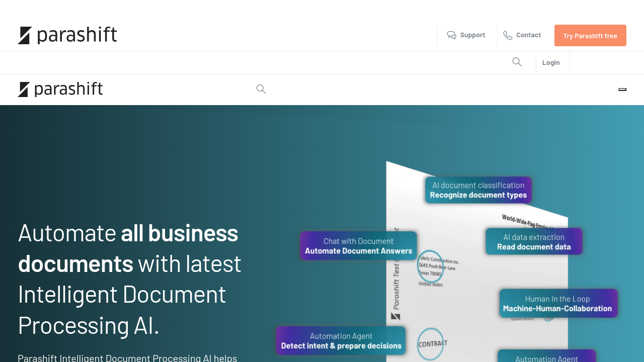Open the Login link
Viewport: 644px width, 362px height.
pyautogui.click(x=551, y=62)
